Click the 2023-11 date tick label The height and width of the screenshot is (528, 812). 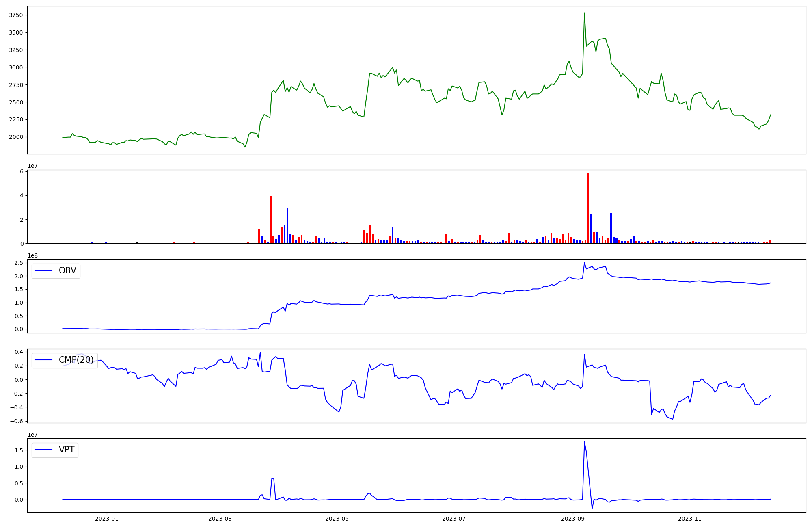pyautogui.click(x=689, y=519)
